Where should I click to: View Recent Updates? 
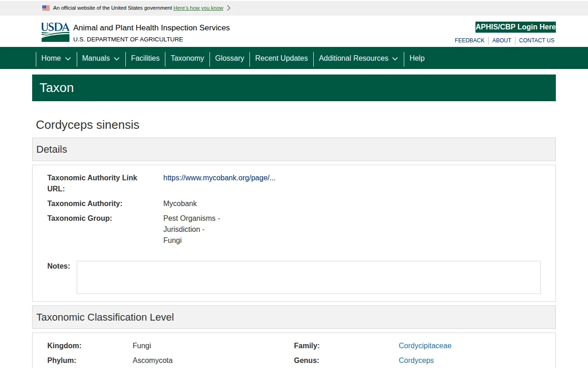(282, 58)
